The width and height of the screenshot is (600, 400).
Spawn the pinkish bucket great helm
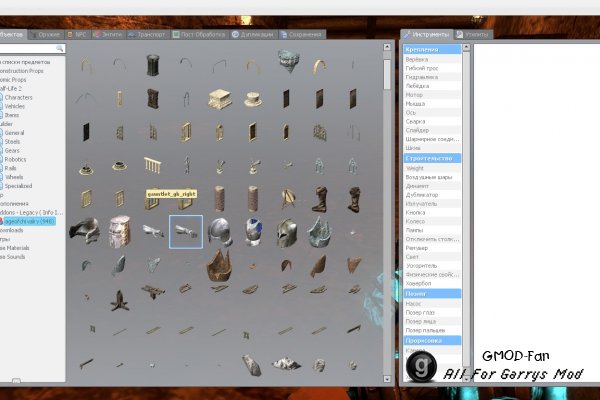click(x=119, y=231)
